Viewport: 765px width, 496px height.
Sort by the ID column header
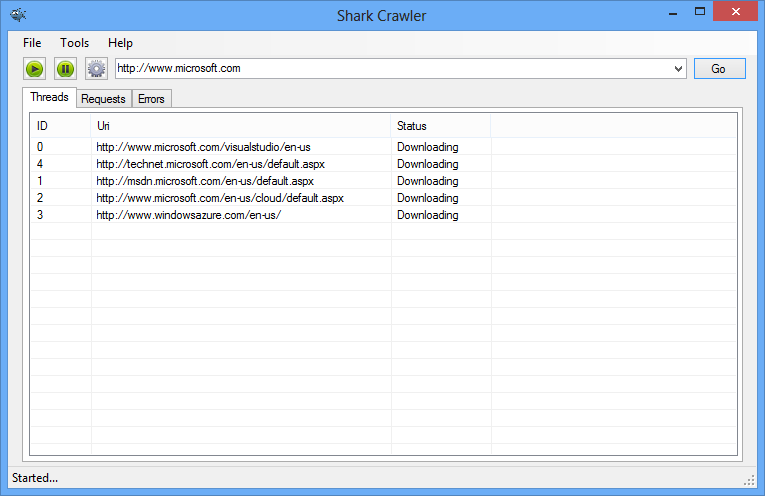[x=60, y=126]
